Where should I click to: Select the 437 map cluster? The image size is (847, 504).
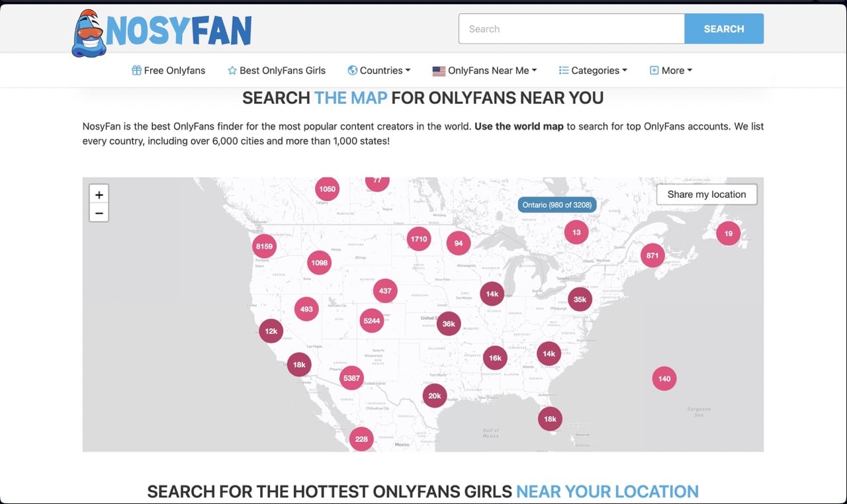point(385,290)
